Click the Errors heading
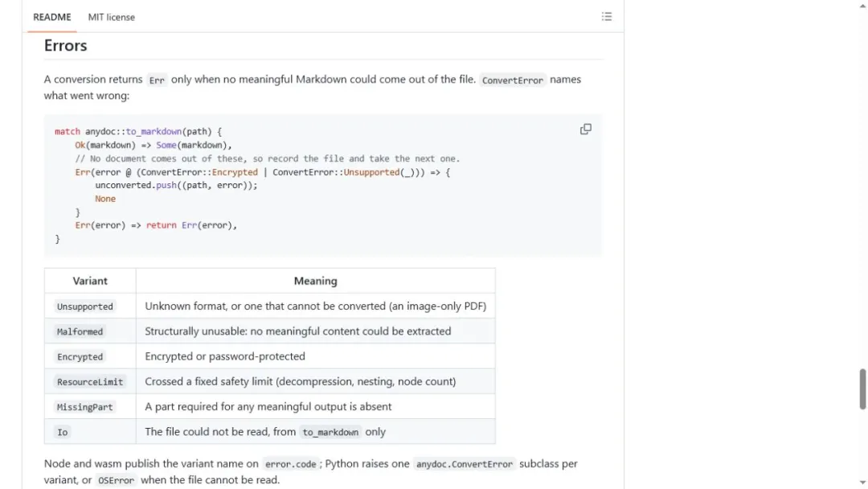Image resolution: width=868 pixels, height=489 pixels. pyautogui.click(x=65, y=45)
